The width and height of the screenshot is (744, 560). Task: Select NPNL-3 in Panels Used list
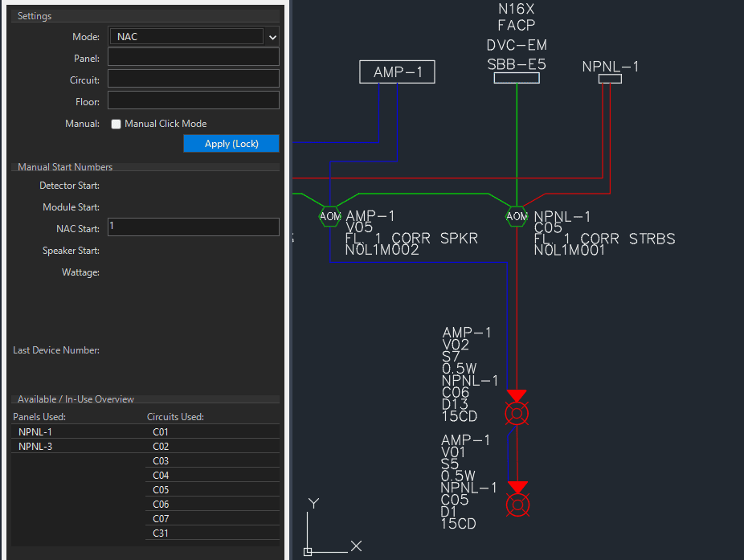35,447
